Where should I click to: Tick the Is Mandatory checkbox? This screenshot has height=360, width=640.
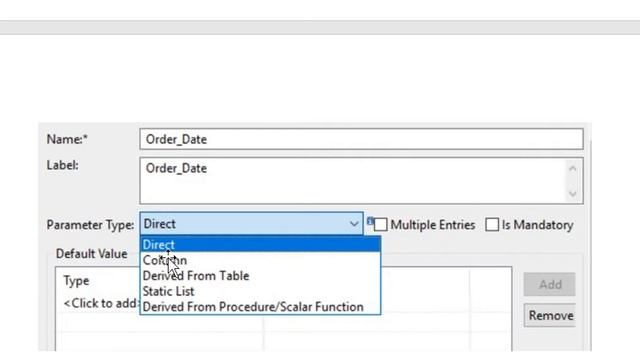point(492,225)
